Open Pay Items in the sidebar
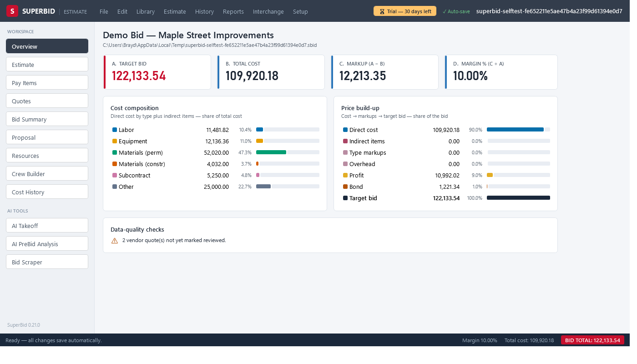The height and width of the screenshot is (364, 637). (47, 82)
